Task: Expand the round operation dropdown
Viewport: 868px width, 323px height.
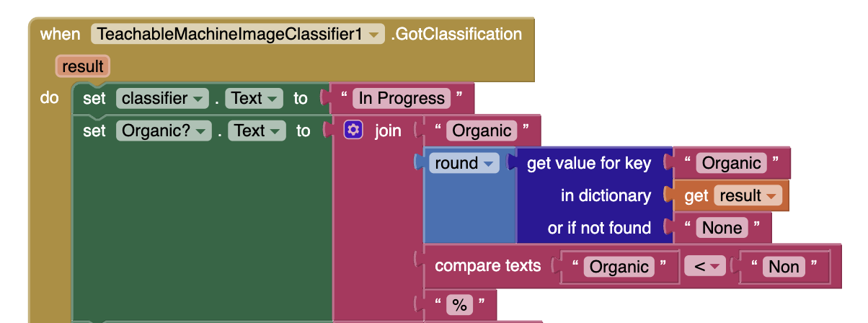Action: coord(490,164)
